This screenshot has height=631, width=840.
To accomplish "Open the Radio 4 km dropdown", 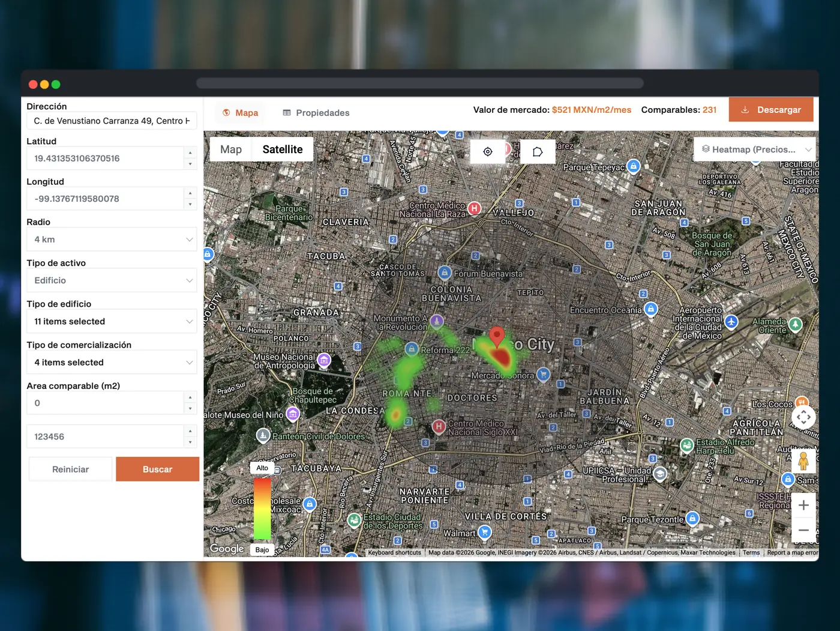I will (112, 240).
